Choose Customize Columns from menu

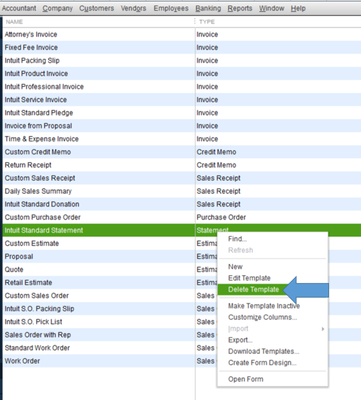(x=262, y=317)
